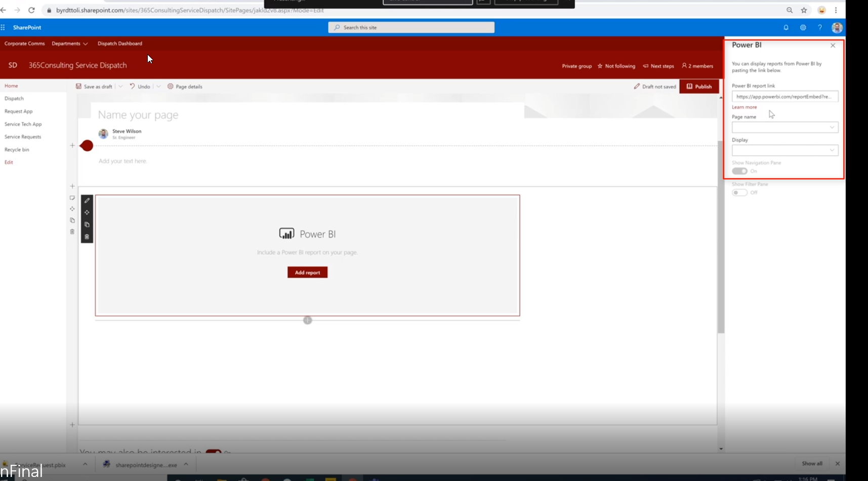Select Home in the left navigation
The width and height of the screenshot is (868, 481).
(11, 86)
